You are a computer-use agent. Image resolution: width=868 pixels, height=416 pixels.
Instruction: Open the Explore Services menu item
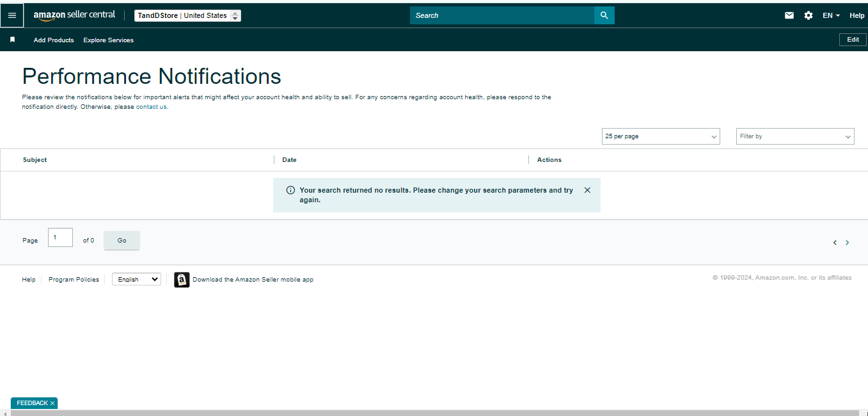coord(108,40)
